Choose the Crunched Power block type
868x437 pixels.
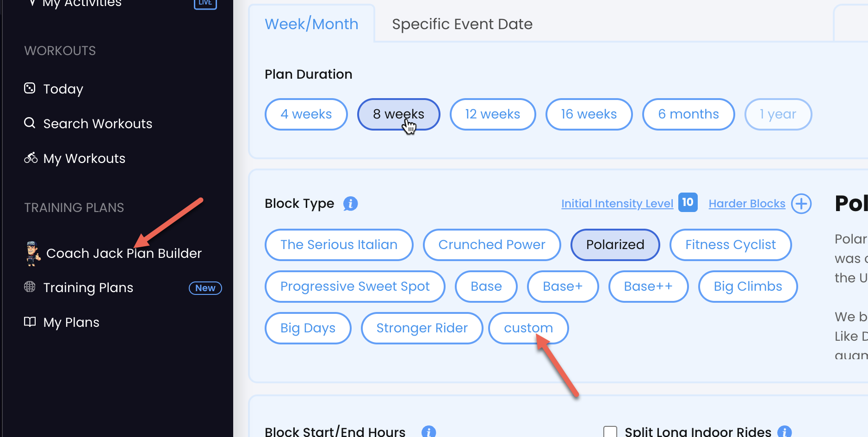[492, 245]
